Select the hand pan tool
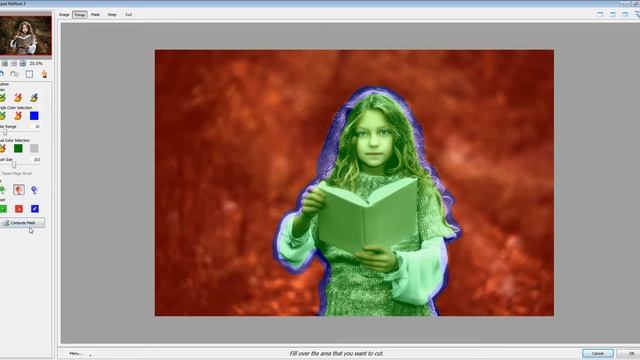Screen dimensions: 640x360 (x=44, y=74)
